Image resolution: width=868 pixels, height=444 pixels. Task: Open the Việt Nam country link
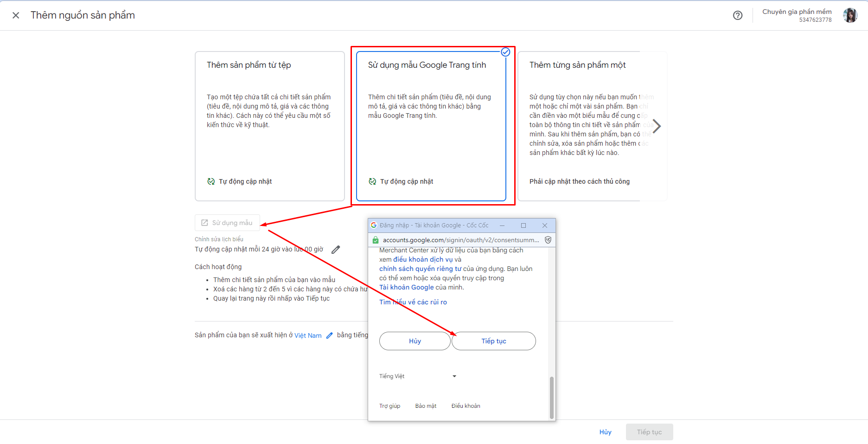(x=308, y=335)
